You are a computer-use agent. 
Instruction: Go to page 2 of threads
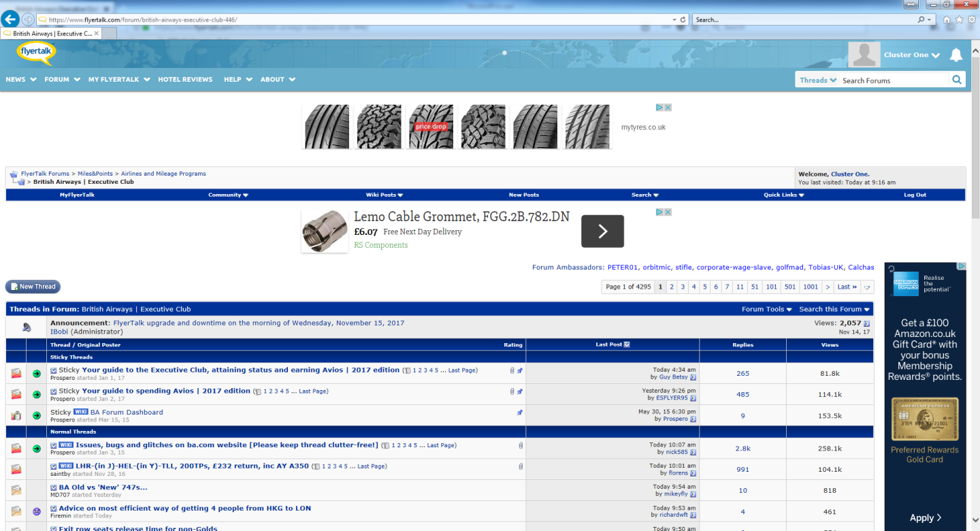[672, 287]
